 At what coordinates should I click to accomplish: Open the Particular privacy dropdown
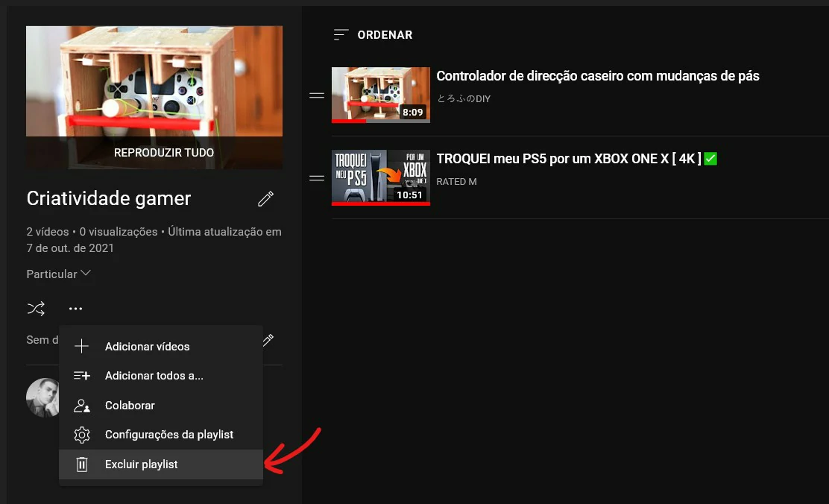tap(59, 274)
